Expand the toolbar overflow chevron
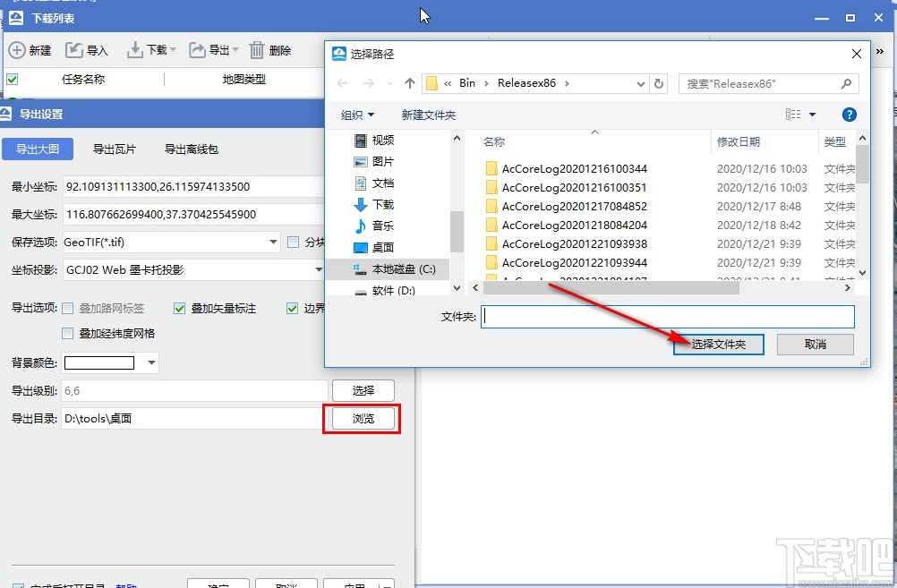This screenshot has height=588, width=897. (x=880, y=51)
